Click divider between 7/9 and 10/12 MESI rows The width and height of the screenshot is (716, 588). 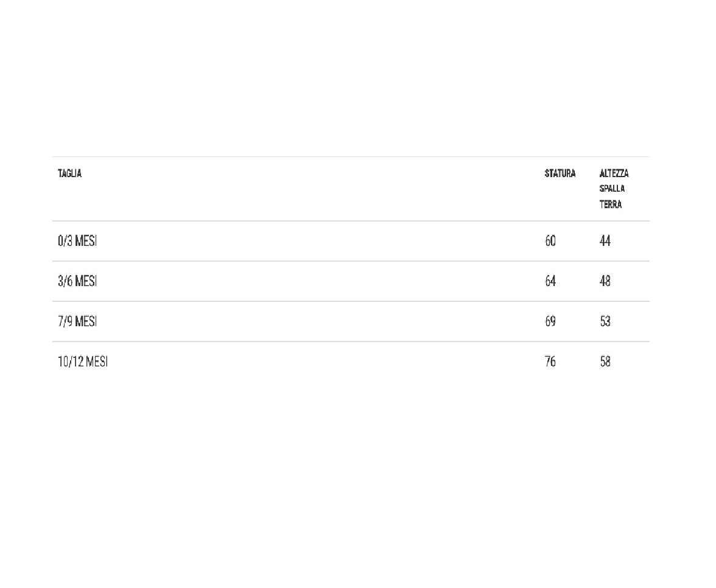351,341
